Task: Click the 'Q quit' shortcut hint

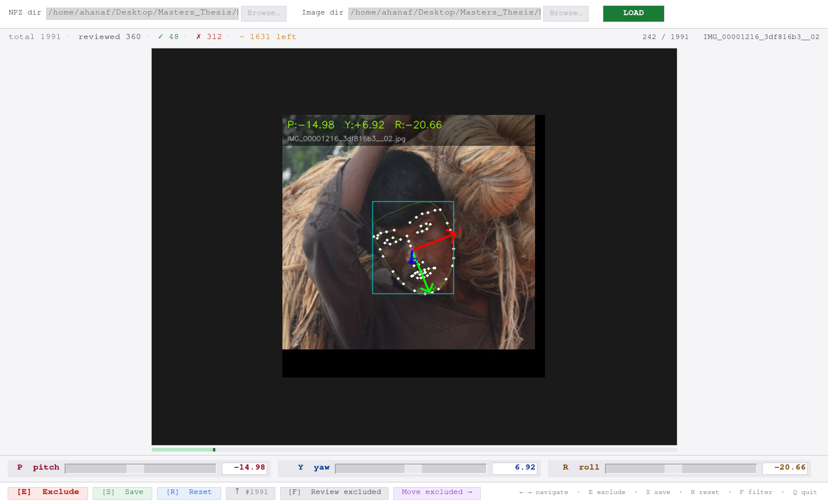Action: tap(805, 492)
